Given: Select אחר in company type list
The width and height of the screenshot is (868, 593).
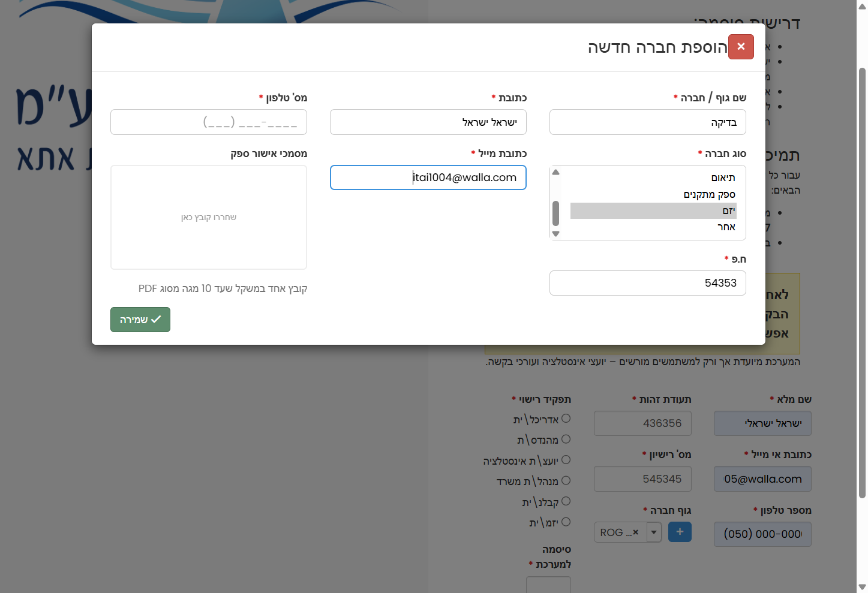Looking at the screenshot, I should (x=653, y=227).
